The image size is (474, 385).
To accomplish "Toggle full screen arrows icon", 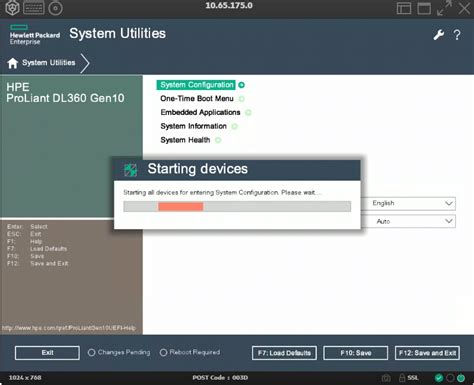I will click(444, 8).
